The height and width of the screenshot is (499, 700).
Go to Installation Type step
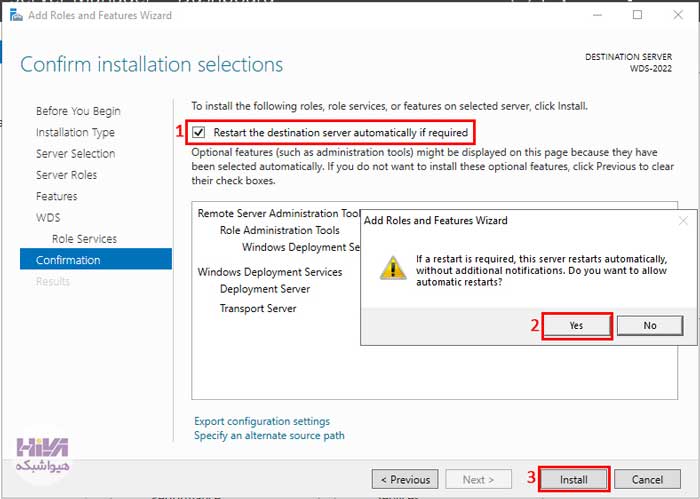75,133
